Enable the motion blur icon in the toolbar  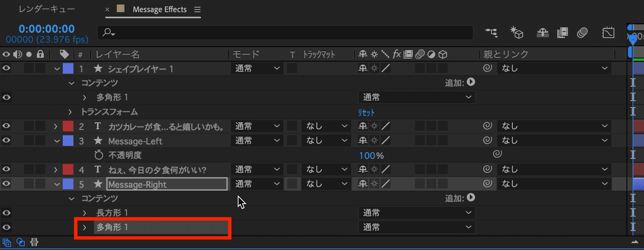coord(582,33)
